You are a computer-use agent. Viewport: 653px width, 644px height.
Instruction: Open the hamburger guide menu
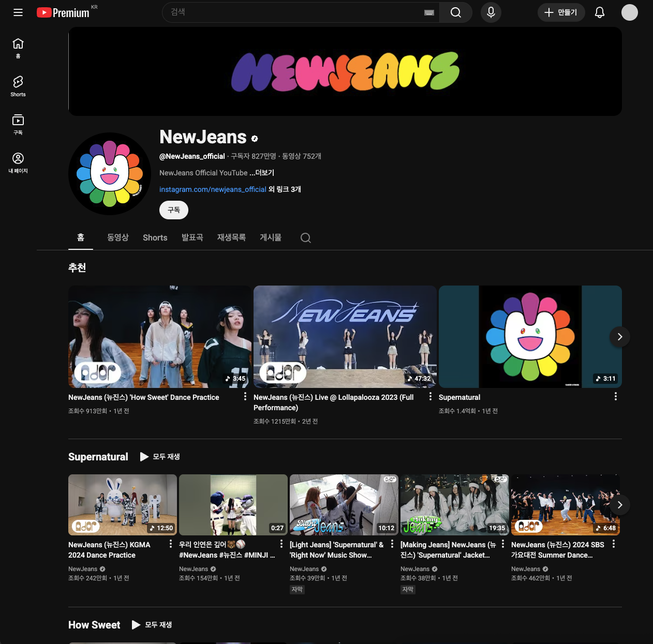pos(18,12)
